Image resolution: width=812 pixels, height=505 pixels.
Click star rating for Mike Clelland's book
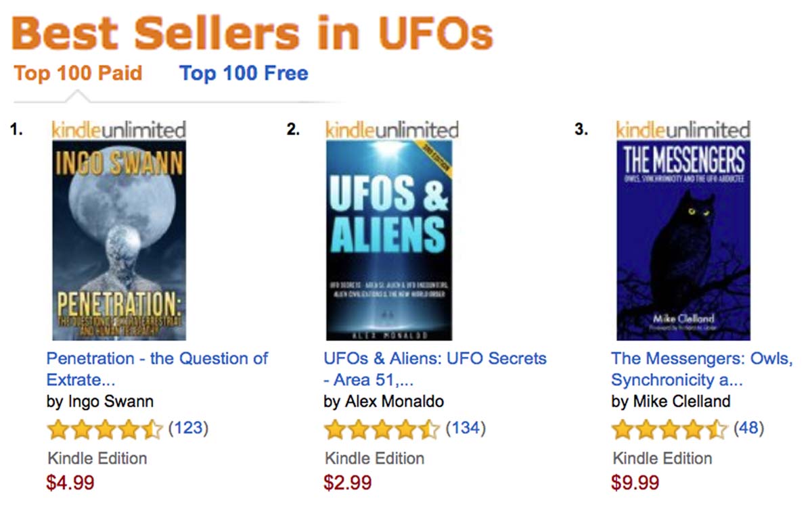(x=669, y=429)
